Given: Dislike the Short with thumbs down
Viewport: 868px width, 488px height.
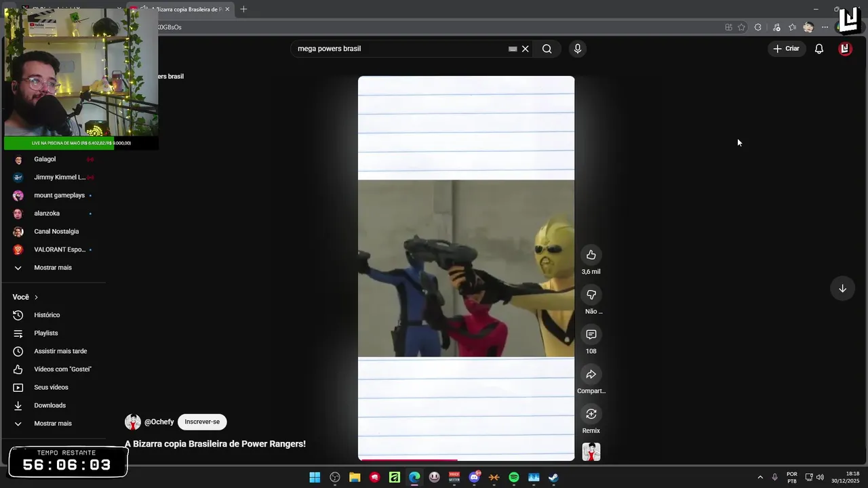Looking at the screenshot, I should click(x=591, y=295).
